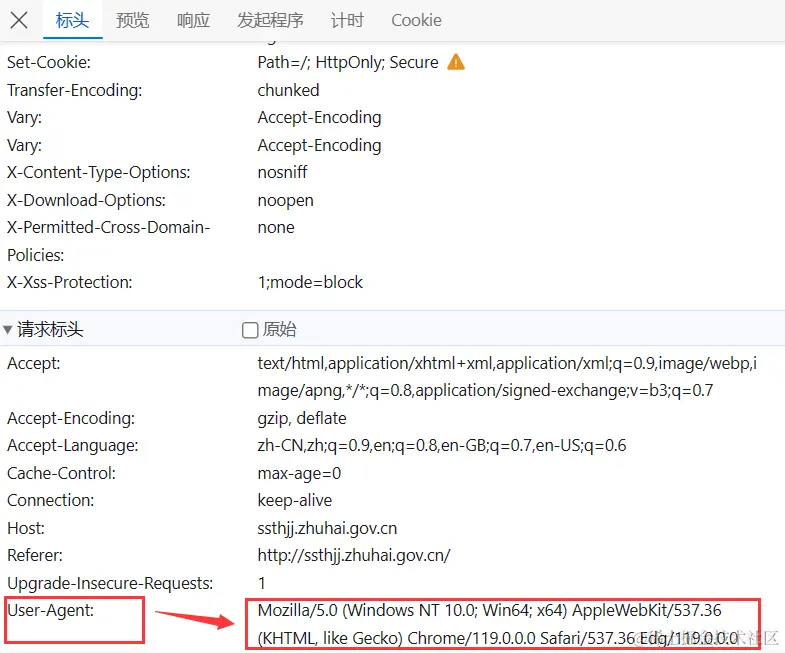Open the 计时 tab
Screen dimensions: 785x653
point(347,21)
